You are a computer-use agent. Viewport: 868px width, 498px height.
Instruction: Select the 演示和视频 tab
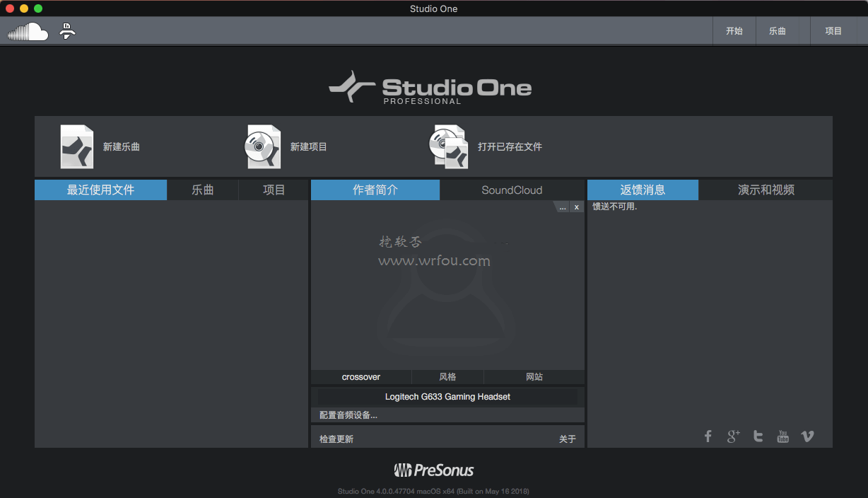pyautogui.click(x=766, y=190)
